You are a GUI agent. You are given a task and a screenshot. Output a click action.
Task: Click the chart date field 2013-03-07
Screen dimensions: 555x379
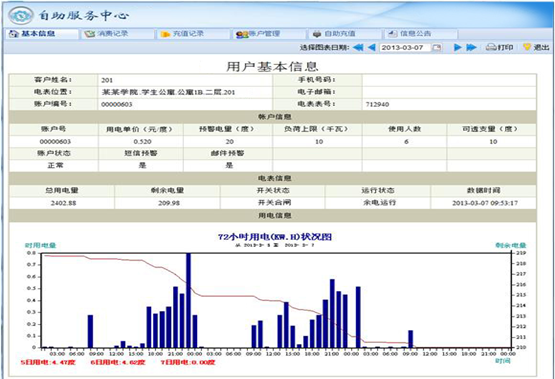click(405, 47)
